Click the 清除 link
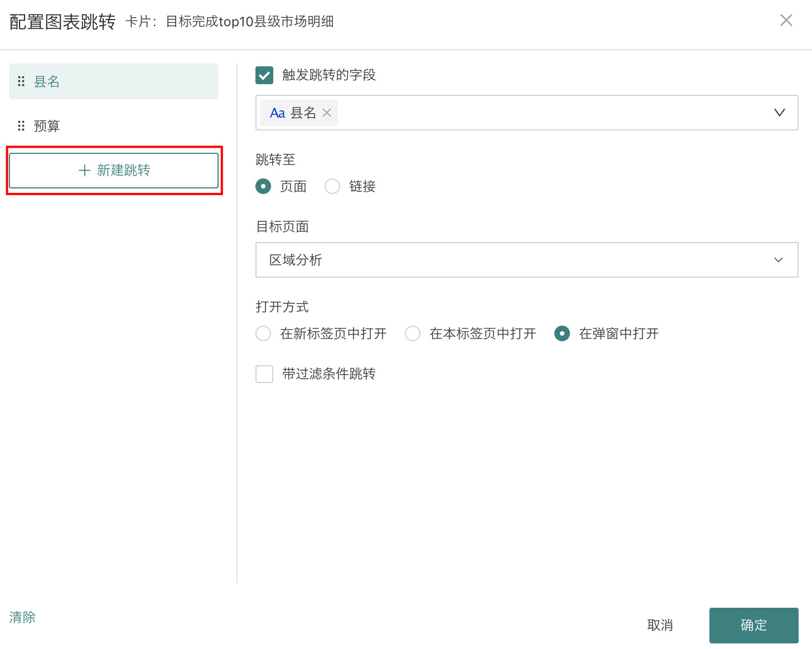812x649 pixels. click(22, 617)
